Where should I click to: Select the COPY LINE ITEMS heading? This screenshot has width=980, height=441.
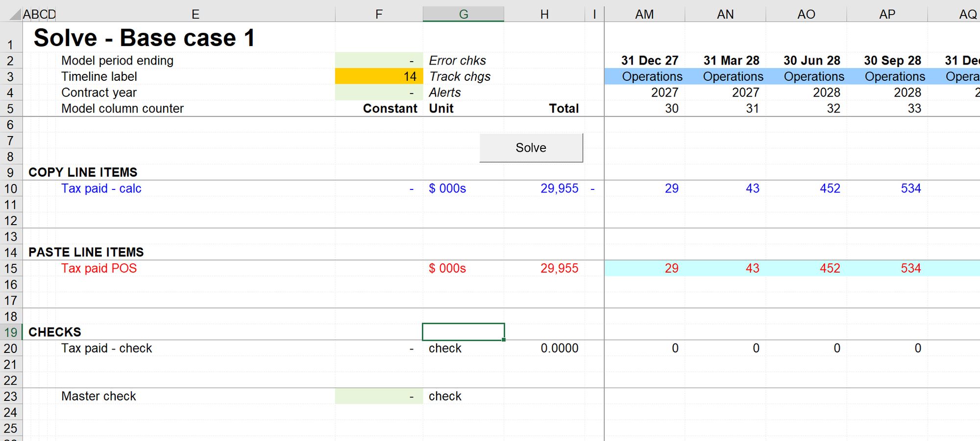83,172
